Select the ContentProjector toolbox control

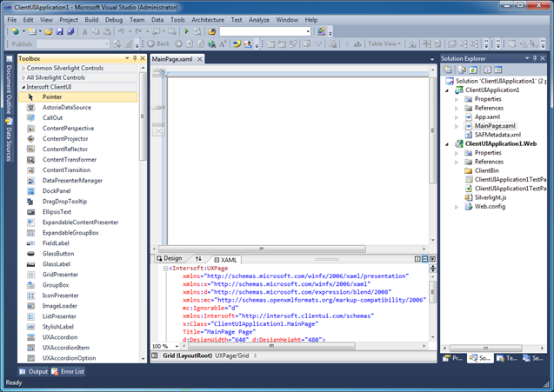[77, 139]
